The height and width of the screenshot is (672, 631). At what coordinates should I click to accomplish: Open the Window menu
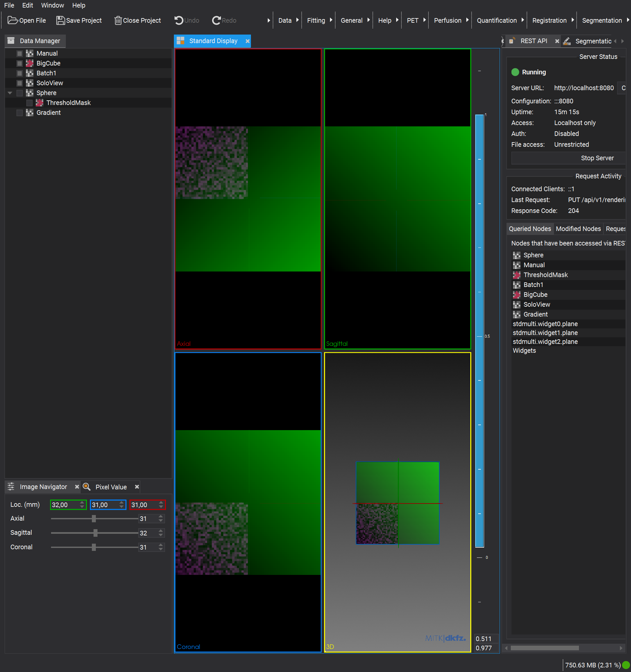tap(52, 5)
